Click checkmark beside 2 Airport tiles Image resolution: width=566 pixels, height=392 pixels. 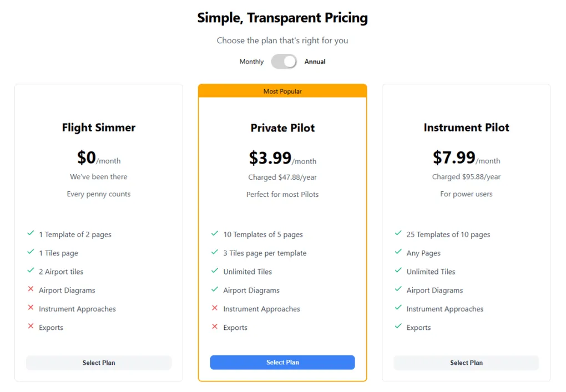[x=31, y=271]
